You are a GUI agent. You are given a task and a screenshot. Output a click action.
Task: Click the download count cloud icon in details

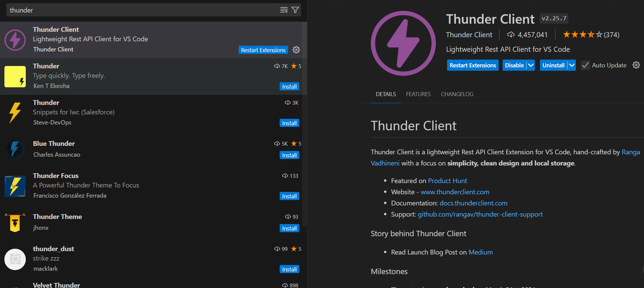(x=511, y=35)
